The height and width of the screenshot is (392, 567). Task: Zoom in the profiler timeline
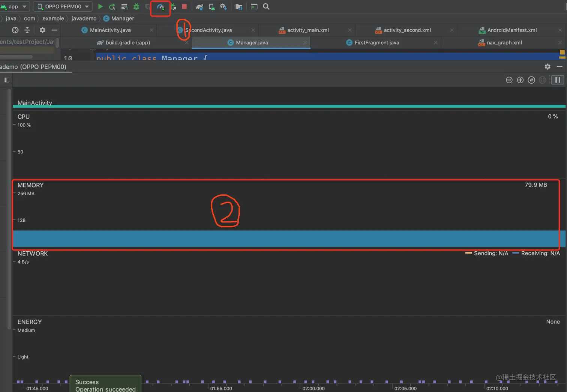pos(520,80)
